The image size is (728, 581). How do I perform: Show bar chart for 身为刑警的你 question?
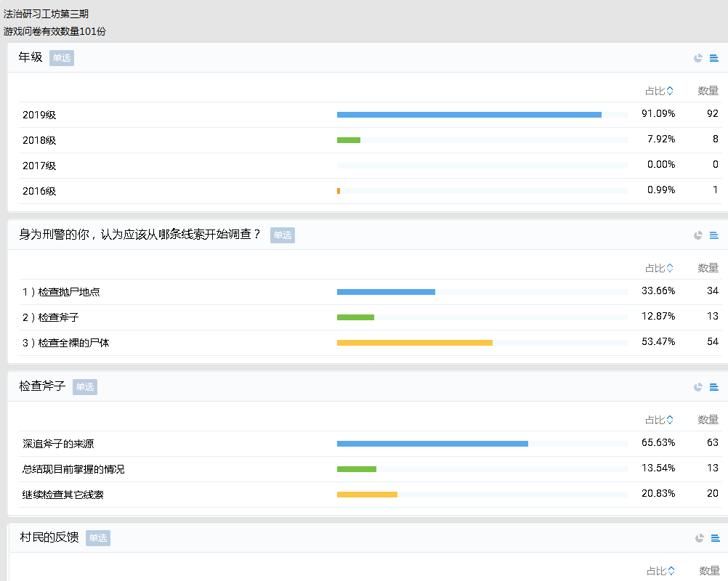[x=714, y=235]
